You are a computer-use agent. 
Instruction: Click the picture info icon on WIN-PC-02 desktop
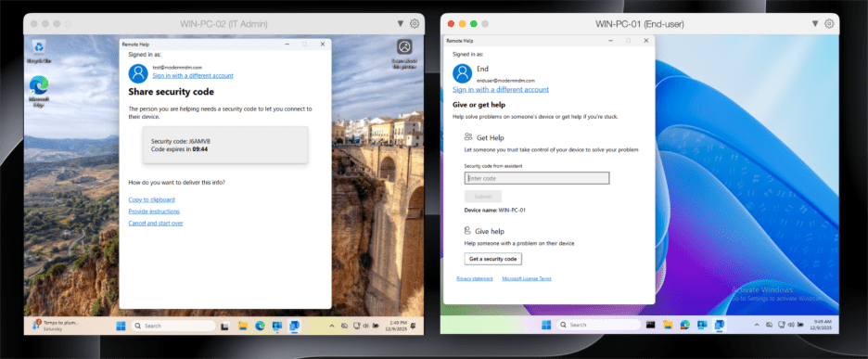click(404, 46)
